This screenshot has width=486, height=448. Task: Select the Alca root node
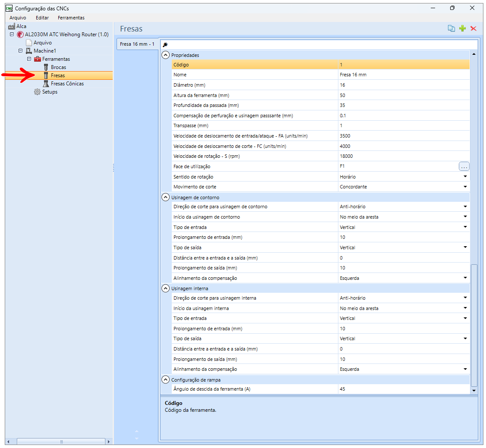click(x=21, y=26)
